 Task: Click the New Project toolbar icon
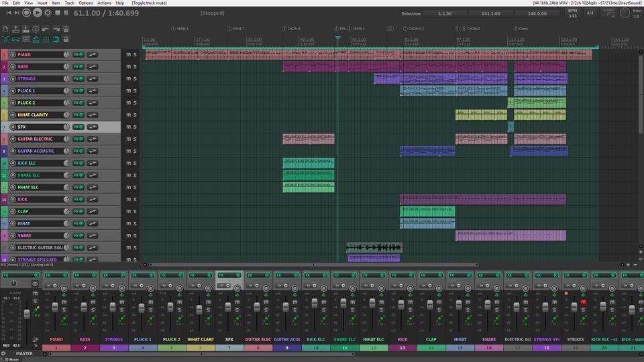point(5,29)
